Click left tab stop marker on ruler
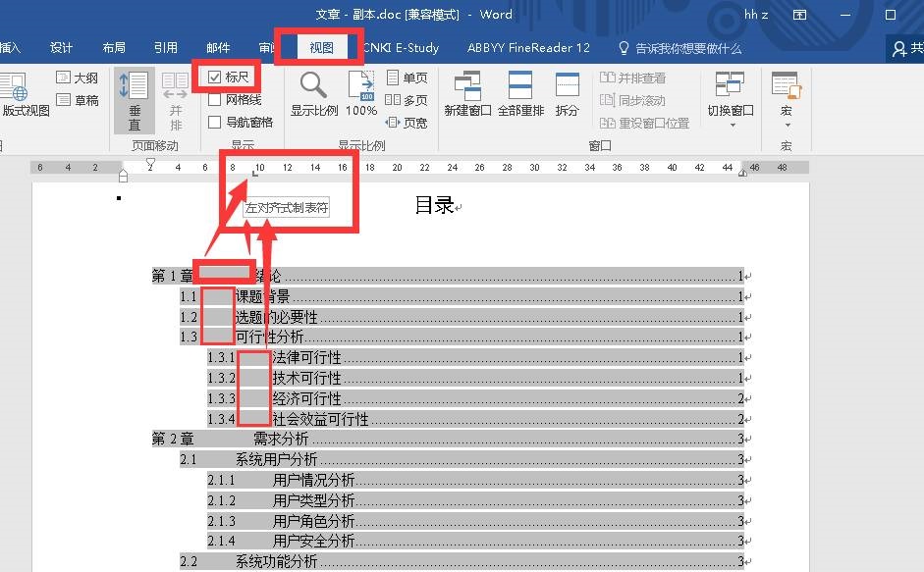 (254, 174)
